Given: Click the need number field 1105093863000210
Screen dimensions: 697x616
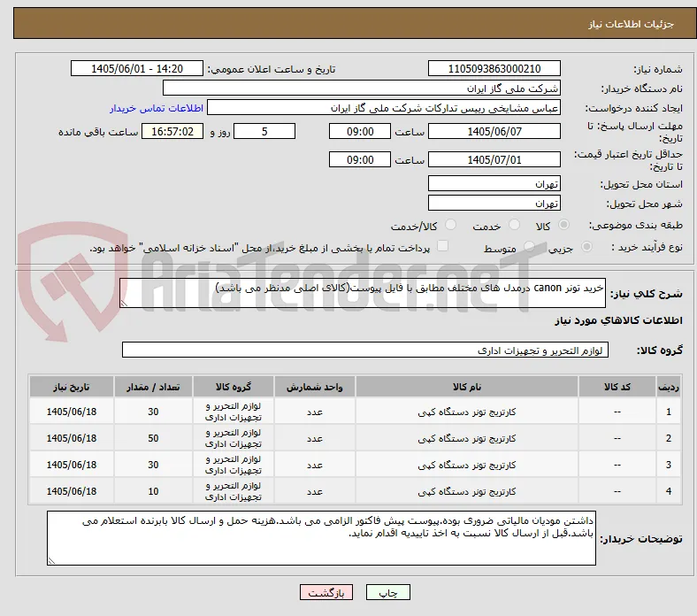Looking at the screenshot, I should coord(494,68).
